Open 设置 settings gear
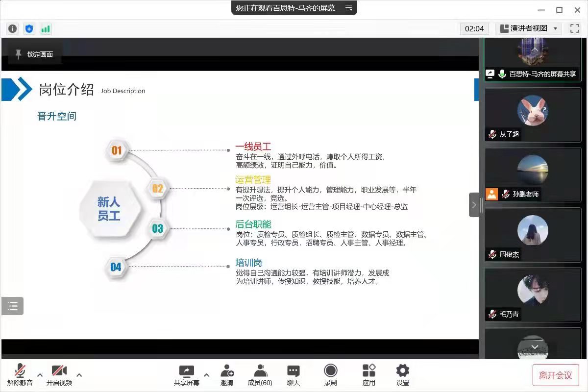588x392 pixels. tap(403, 375)
